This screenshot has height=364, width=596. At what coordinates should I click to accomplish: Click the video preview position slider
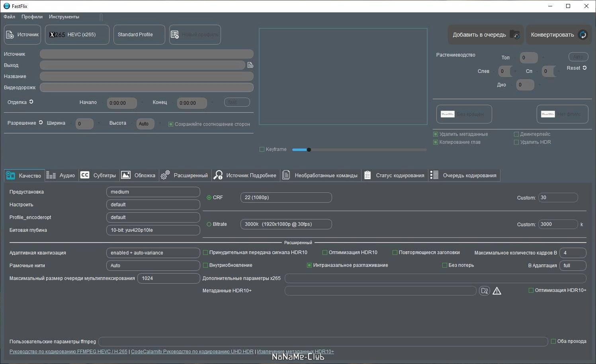(359, 150)
